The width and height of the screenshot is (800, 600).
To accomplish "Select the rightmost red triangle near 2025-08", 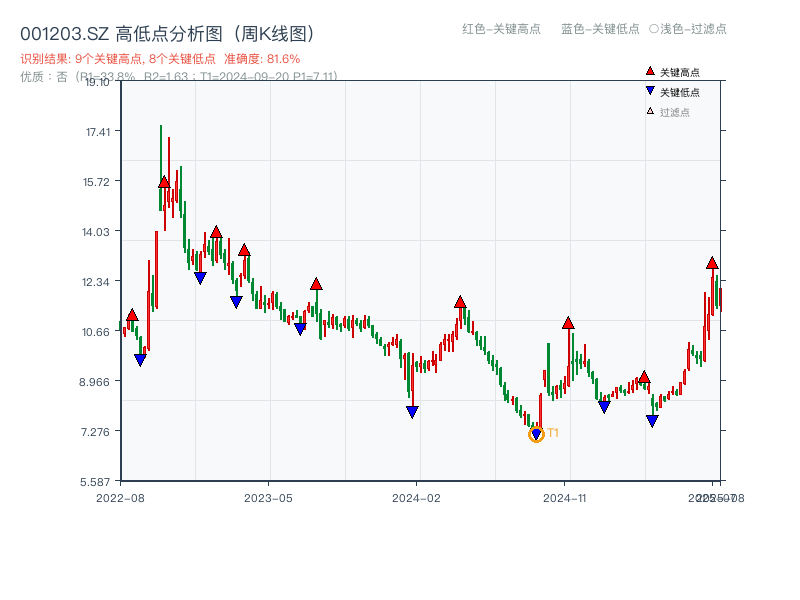I will tap(711, 263).
